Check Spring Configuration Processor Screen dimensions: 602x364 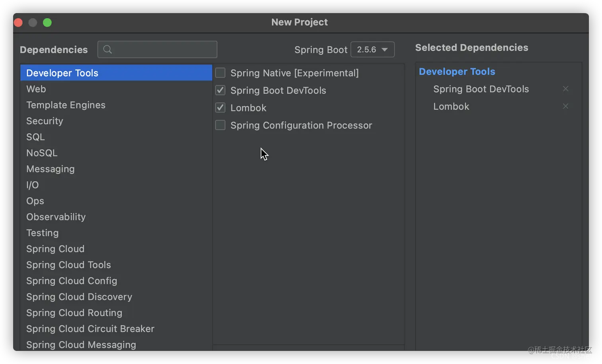(x=220, y=125)
